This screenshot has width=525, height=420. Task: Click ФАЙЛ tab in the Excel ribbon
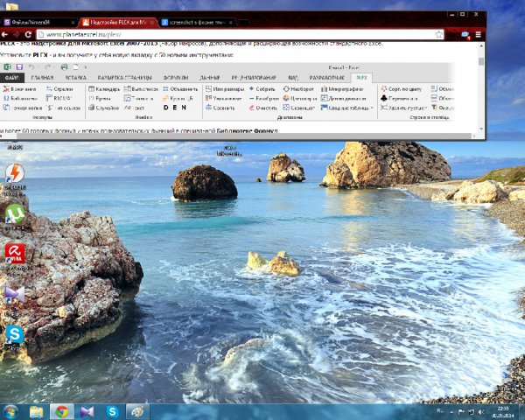pos(12,78)
